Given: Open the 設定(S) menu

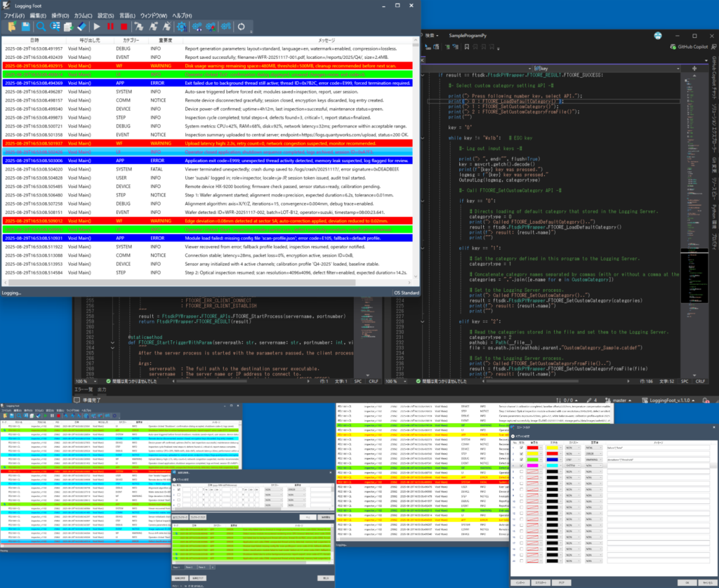Looking at the screenshot, I should 105,15.
